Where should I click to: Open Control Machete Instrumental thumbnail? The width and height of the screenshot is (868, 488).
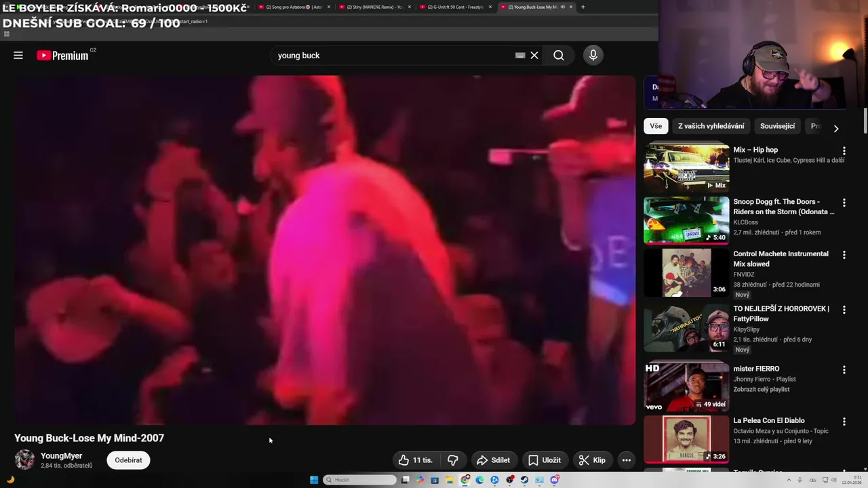click(x=686, y=272)
